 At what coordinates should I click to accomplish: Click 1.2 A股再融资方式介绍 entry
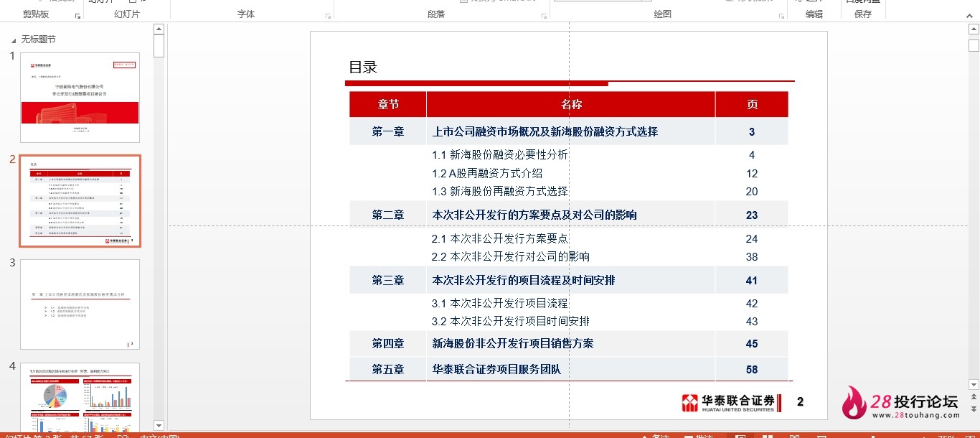[x=487, y=174]
